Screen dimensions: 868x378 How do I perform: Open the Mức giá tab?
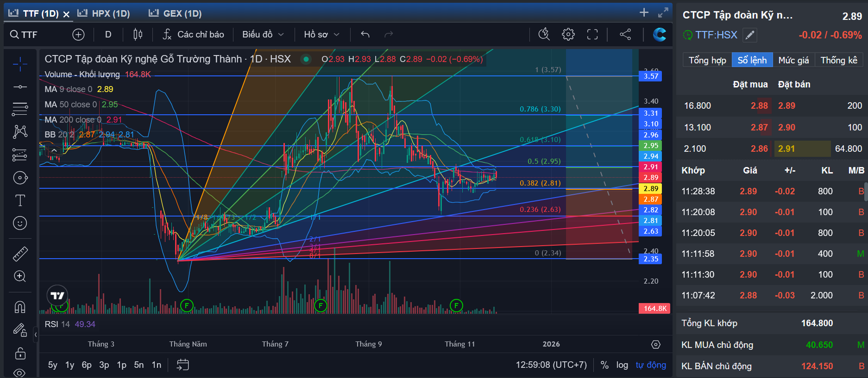[793, 60]
